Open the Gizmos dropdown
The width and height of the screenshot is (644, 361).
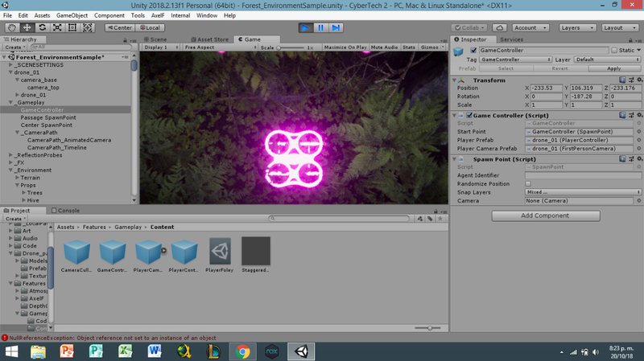pyautogui.click(x=432, y=47)
